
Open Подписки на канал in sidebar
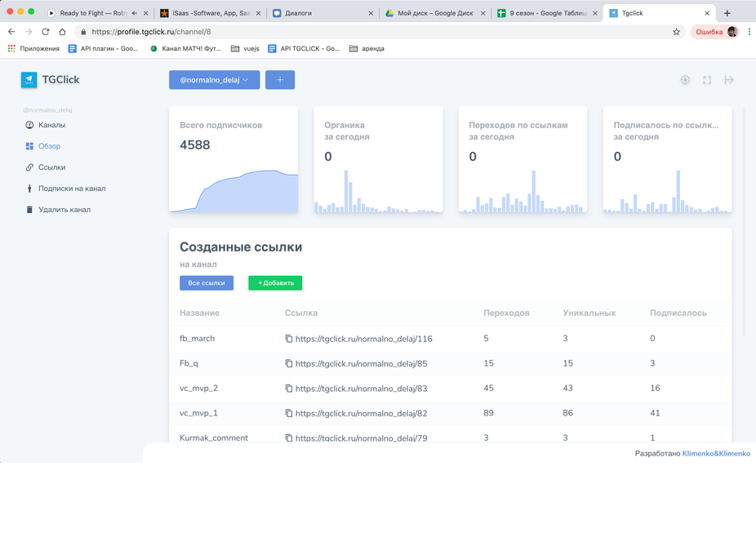pos(71,189)
